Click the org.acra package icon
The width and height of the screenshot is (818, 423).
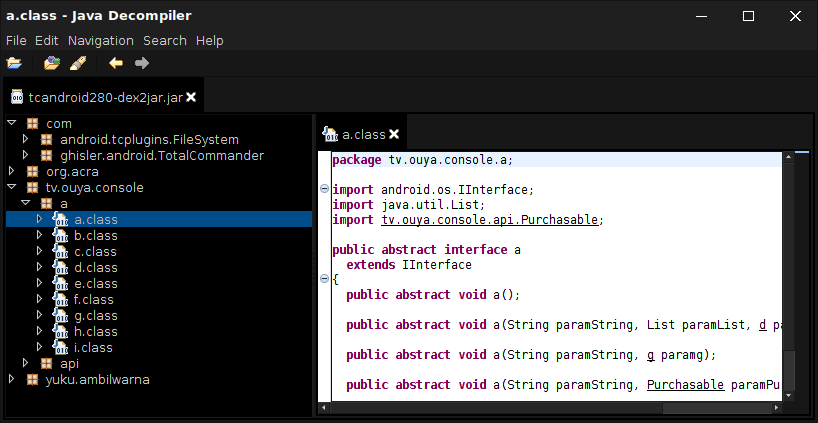coord(32,172)
